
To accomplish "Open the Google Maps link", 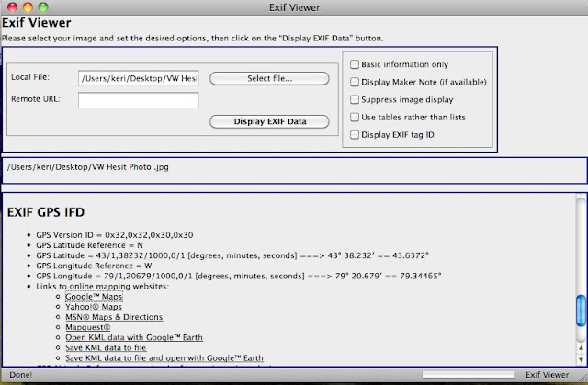I will [94, 297].
